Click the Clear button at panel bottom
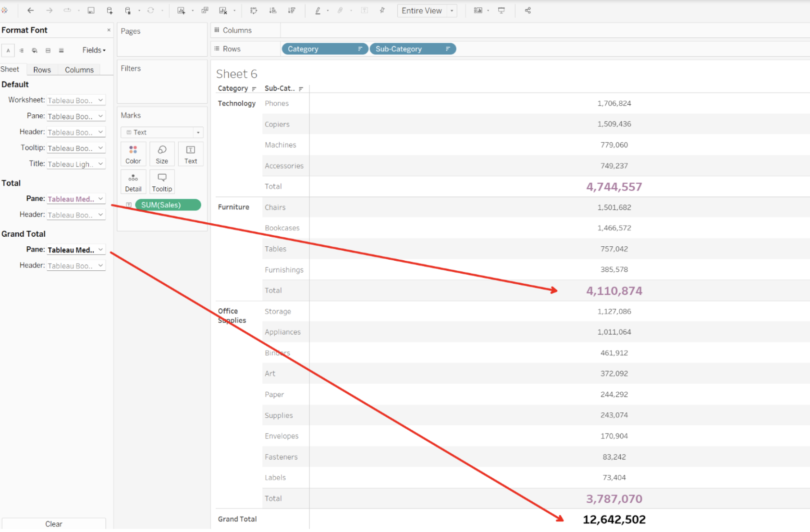 point(54,524)
